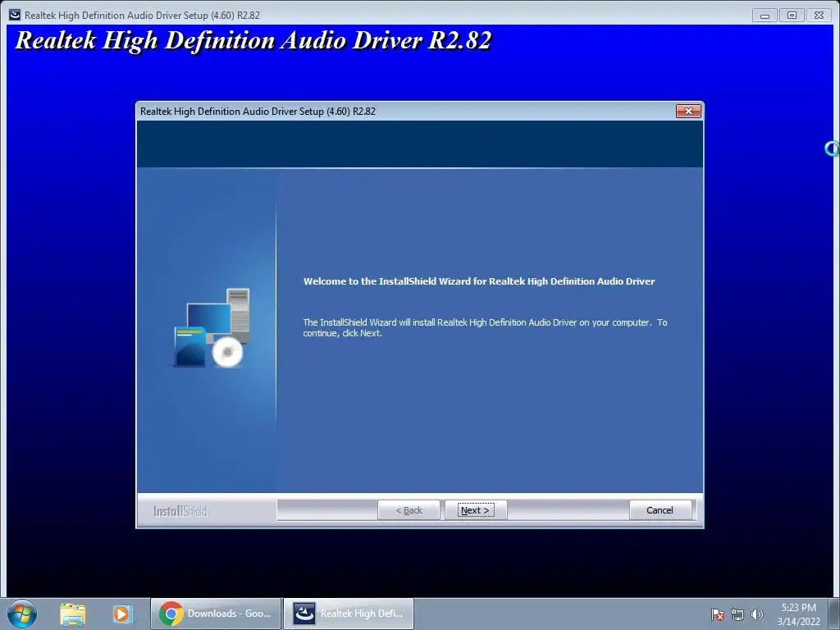Open the Windows Start menu
This screenshot has width=840, height=630.
[21, 614]
